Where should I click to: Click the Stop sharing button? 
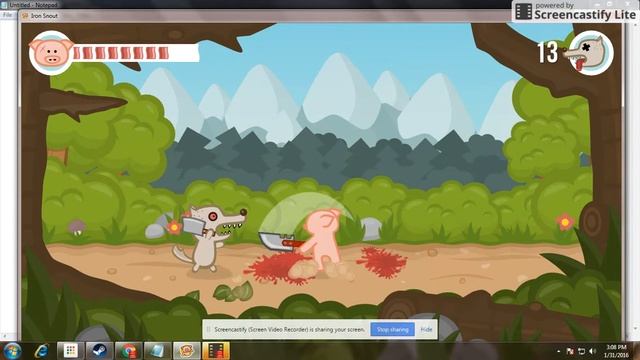pyautogui.click(x=392, y=329)
